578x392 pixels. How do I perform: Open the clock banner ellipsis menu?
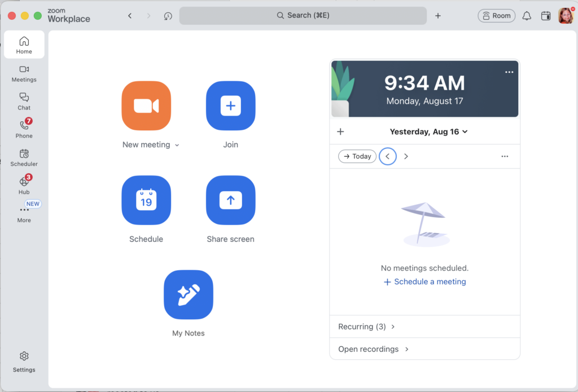pos(509,72)
